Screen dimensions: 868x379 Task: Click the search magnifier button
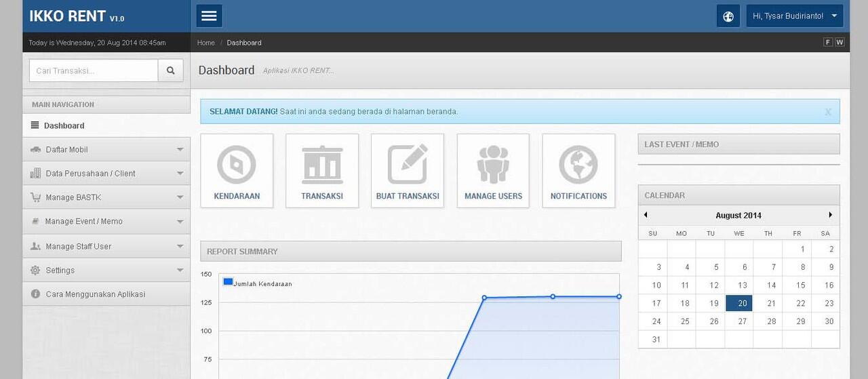tap(170, 71)
